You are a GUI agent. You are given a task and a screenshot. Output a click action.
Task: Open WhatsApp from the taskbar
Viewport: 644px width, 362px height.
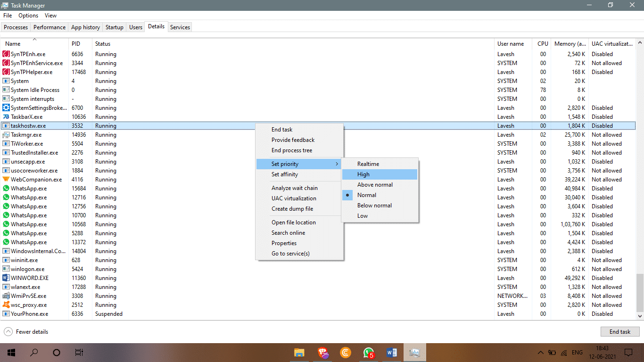click(x=369, y=353)
